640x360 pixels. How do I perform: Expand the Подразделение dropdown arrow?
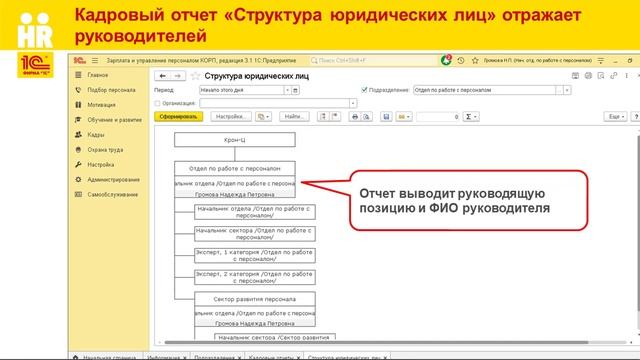tap(567, 90)
